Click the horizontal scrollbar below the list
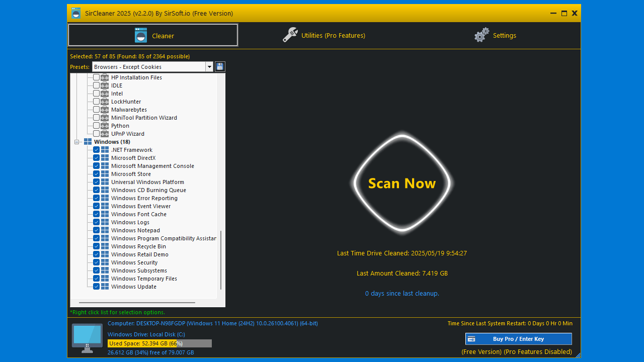The height and width of the screenshot is (362, 644). tap(137, 303)
